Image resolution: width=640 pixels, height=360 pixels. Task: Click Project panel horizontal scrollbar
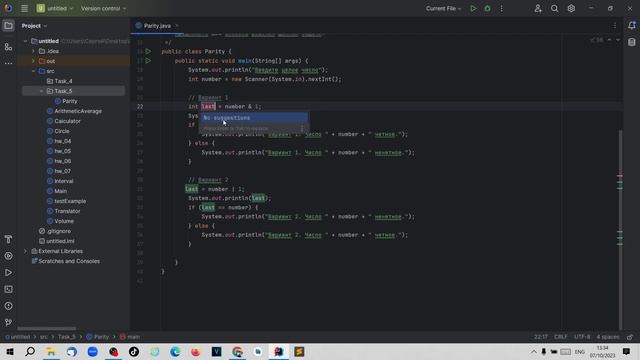[x=47, y=329]
